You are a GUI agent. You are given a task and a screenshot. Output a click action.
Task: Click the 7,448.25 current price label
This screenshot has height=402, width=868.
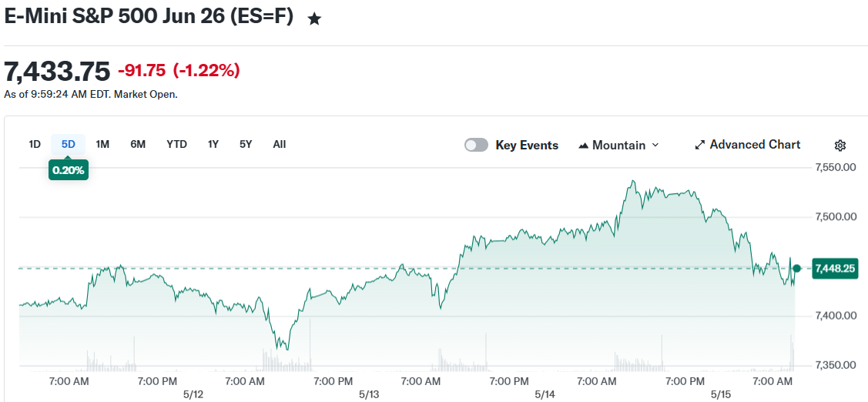coord(835,269)
